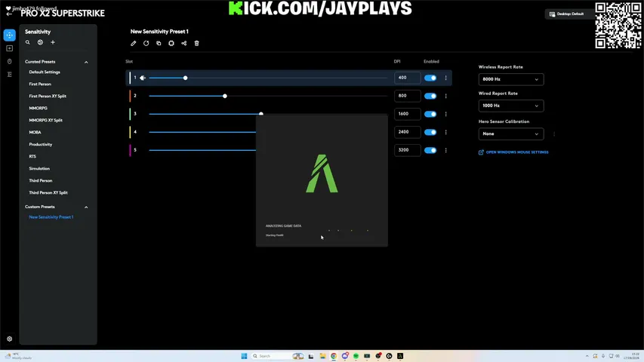Screen dimensions: 644x362
Task: Open the mouse-shaped sidebar tab
Action: click(10, 62)
